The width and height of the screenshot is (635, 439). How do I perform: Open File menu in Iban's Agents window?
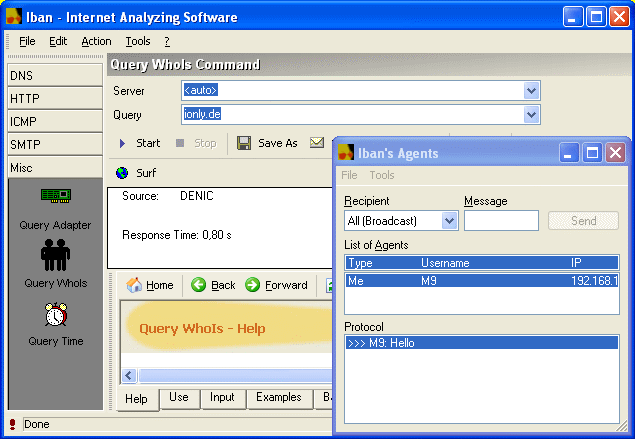tap(349, 175)
